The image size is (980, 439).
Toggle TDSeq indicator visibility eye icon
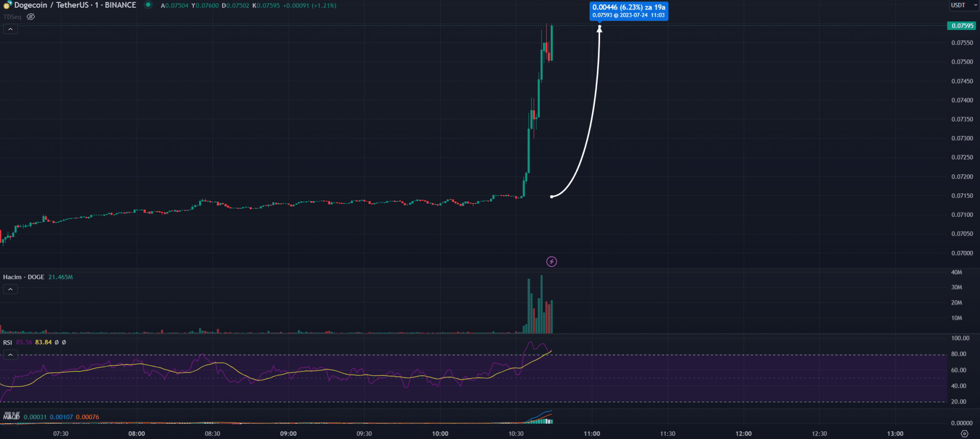(31, 17)
